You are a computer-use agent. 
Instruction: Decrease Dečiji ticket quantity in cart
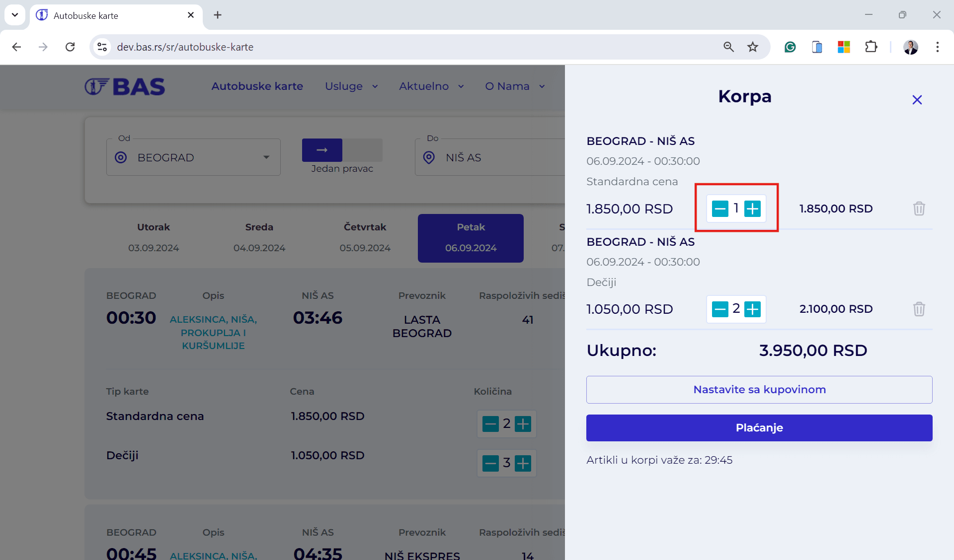(720, 309)
